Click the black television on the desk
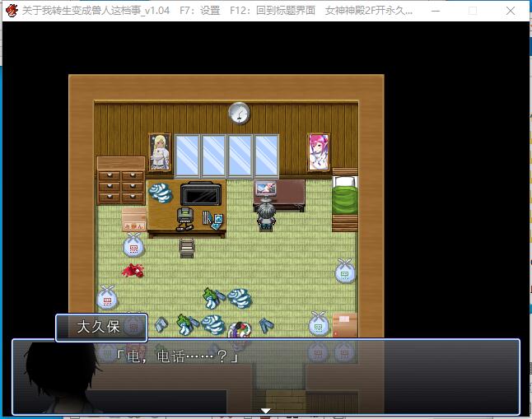Screen dimensions: 532x419 [x=202, y=195]
